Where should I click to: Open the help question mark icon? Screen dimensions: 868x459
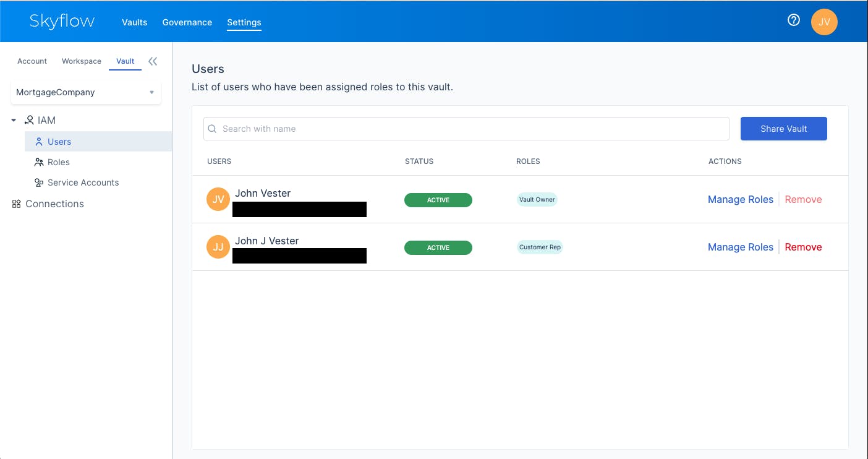(x=794, y=20)
